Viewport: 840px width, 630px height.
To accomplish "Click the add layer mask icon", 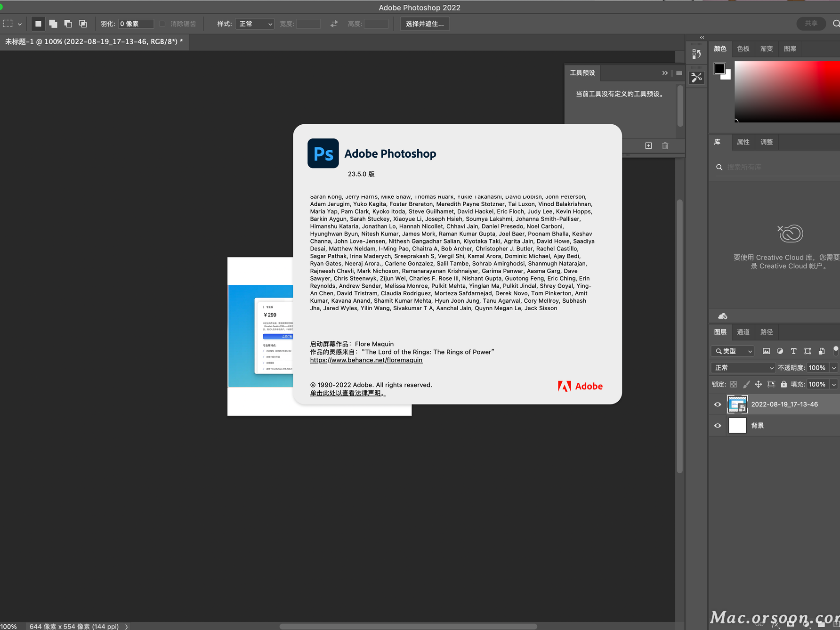I will pyautogui.click(x=791, y=625).
